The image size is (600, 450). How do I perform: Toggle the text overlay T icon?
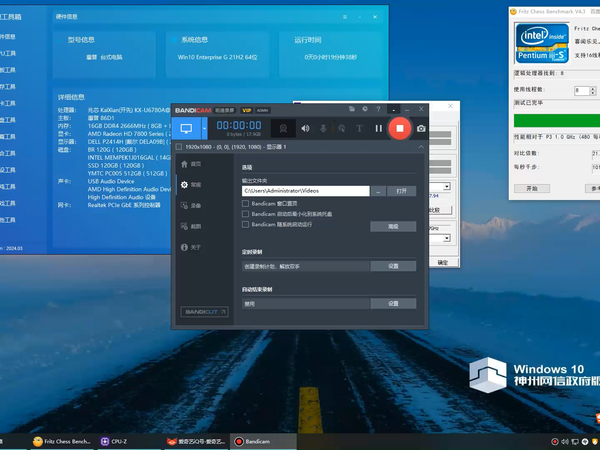coord(359,129)
